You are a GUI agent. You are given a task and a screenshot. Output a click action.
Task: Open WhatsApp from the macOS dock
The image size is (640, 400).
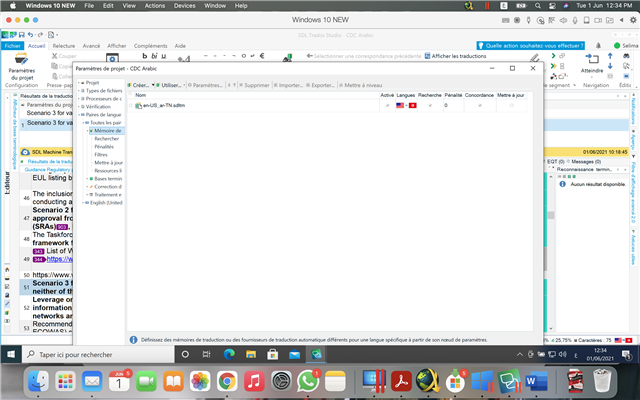tap(307, 382)
